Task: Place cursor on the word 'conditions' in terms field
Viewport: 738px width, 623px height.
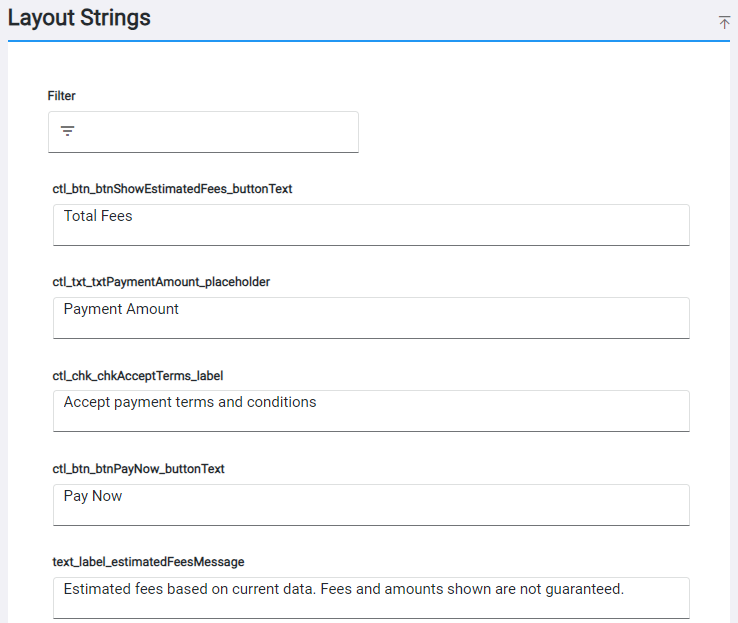Action: point(280,402)
